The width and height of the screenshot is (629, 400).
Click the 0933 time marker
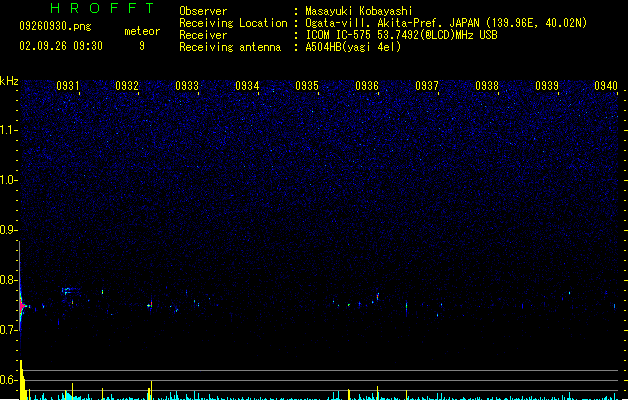[x=187, y=86]
